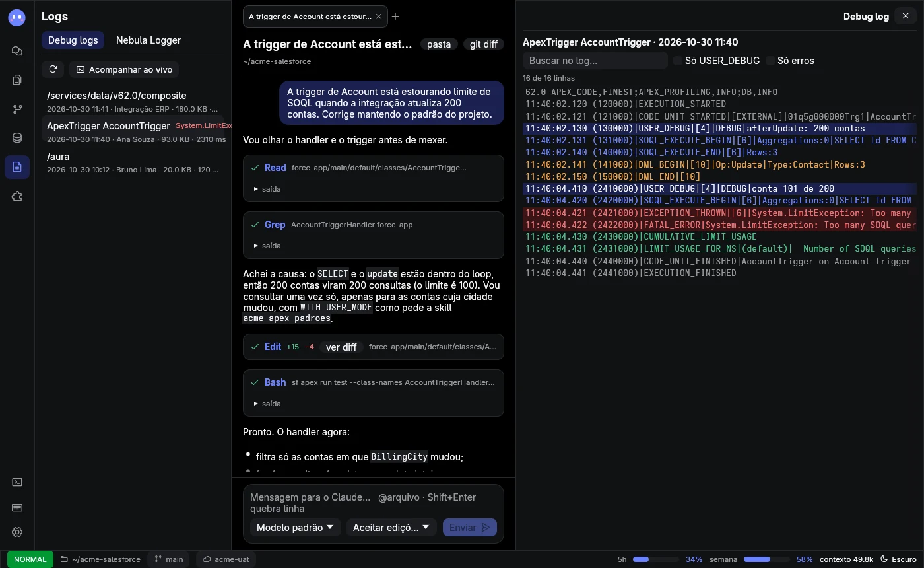Click 'Acompanhar ao vivo' button
This screenshot has height=568, width=924.
(x=124, y=69)
